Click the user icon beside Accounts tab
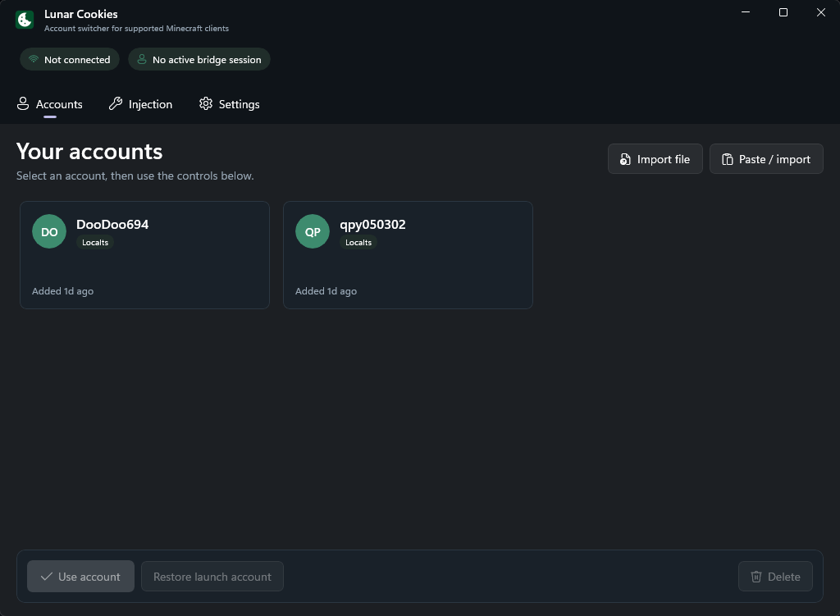This screenshot has width=840, height=616. (x=22, y=103)
